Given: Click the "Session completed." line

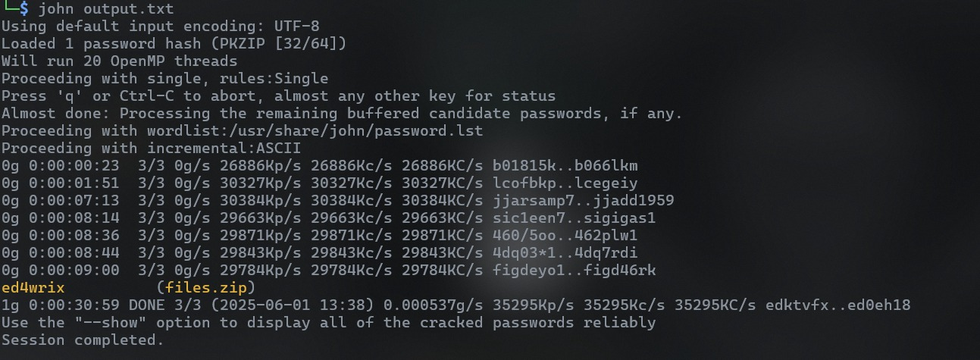Looking at the screenshot, I should coord(83,340).
